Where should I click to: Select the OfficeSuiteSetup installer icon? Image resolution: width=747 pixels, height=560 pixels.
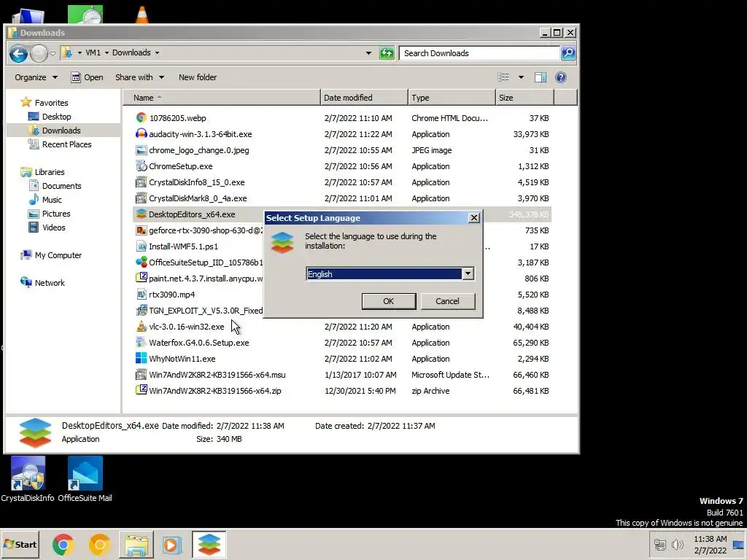pos(141,262)
